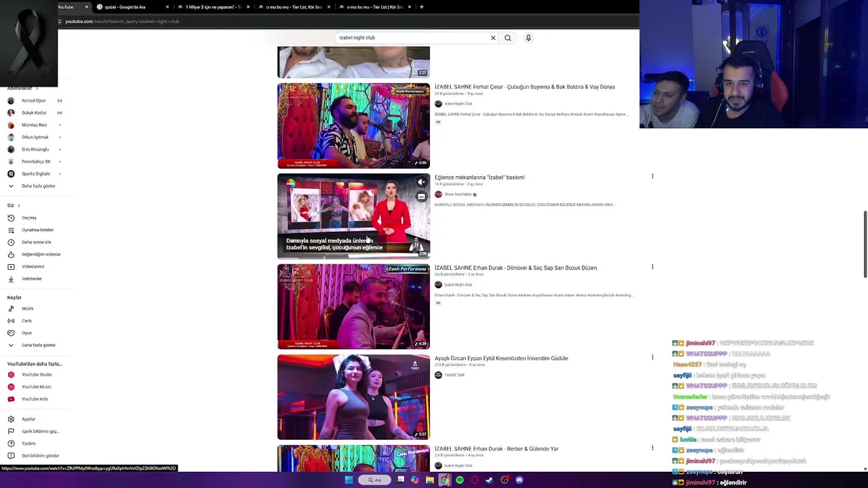Viewport: 868px width, 488px height.
Task: Open Steam from the taskbar
Action: [490, 480]
